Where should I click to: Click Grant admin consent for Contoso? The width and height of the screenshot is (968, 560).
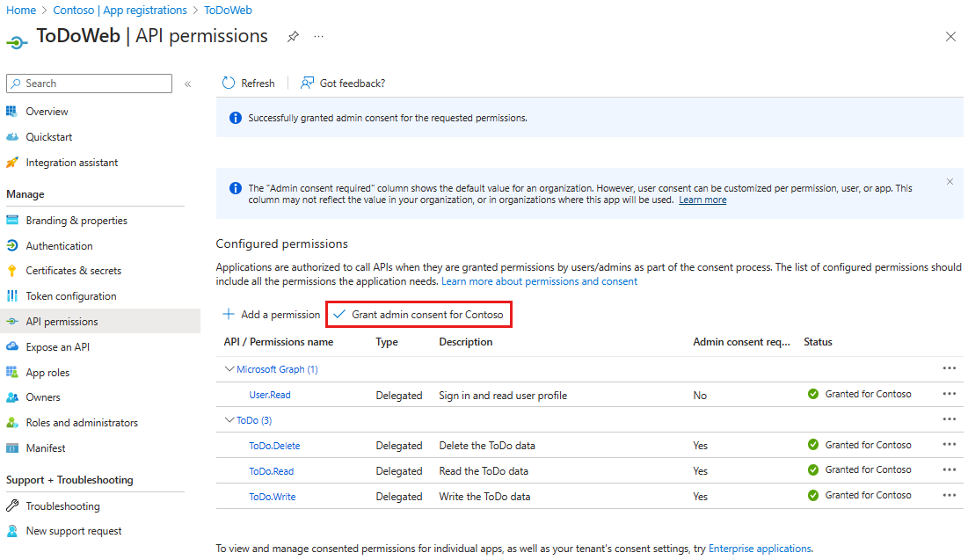(x=418, y=314)
